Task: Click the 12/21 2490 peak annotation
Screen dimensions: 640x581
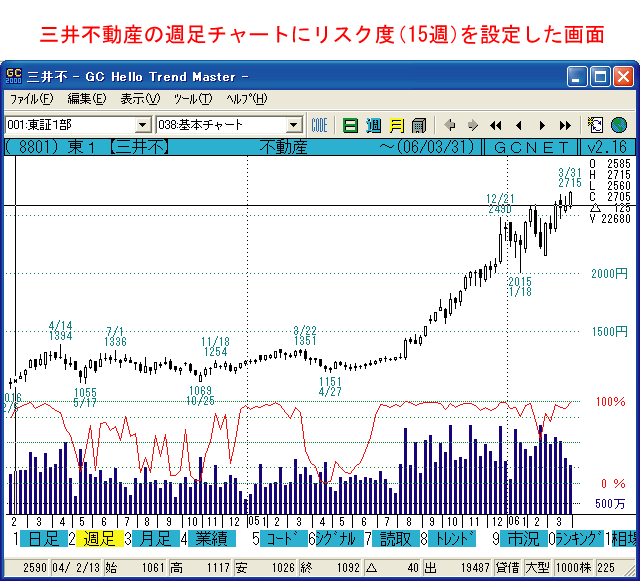Action: (500, 204)
